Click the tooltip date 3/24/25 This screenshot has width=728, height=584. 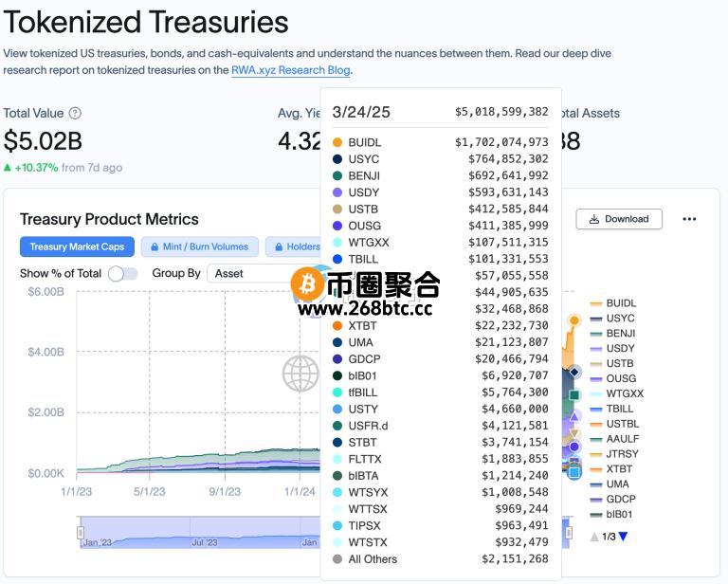tap(361, 112)
